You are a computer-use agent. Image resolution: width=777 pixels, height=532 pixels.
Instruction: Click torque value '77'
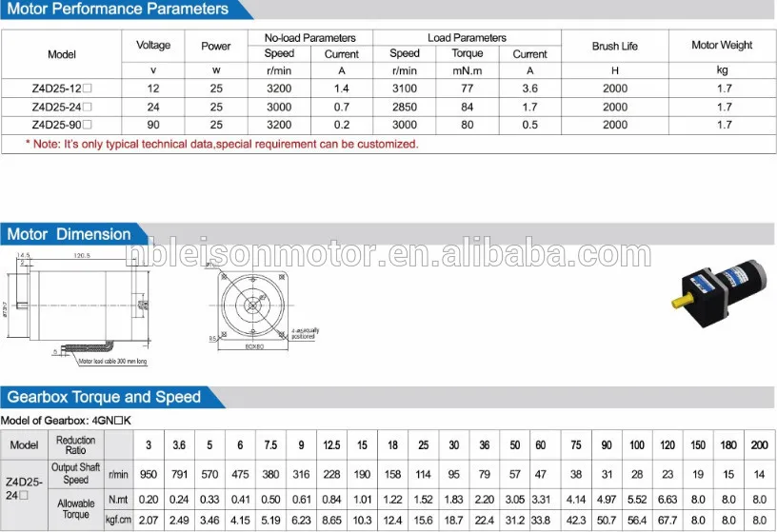tap(467, 89)
